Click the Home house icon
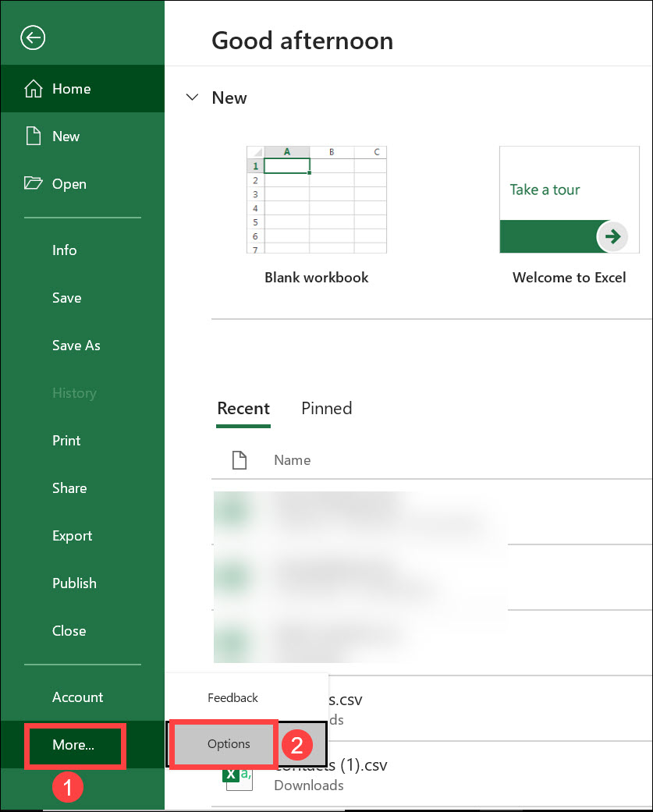 click(x=33, y=89)
